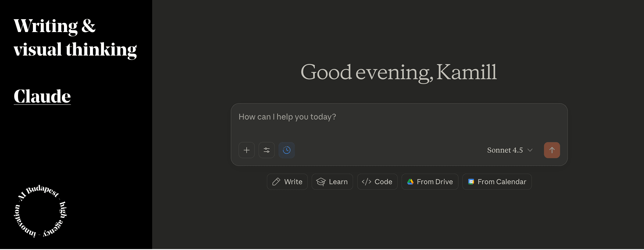Follow the underlined Claude link

click(x=42, y=96)
